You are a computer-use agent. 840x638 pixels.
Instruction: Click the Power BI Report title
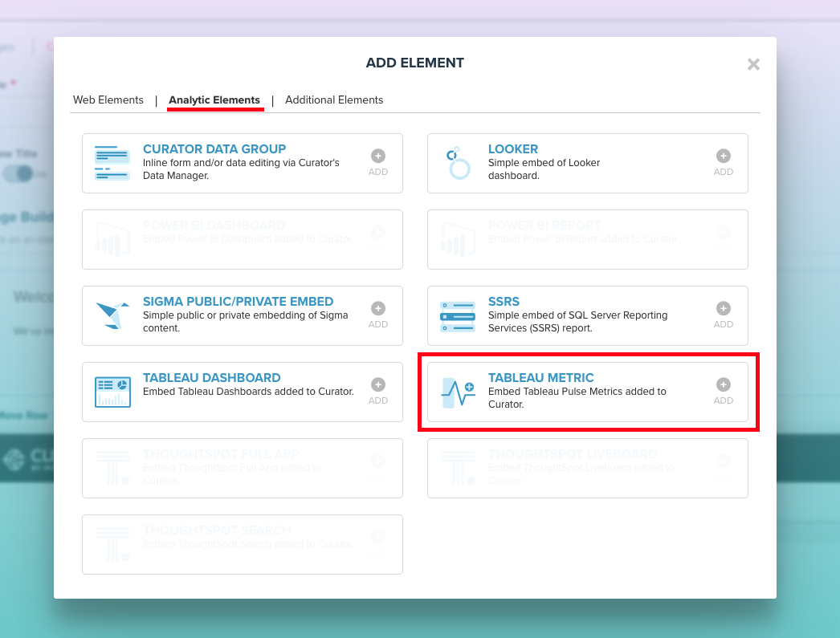tap(544, 226)
